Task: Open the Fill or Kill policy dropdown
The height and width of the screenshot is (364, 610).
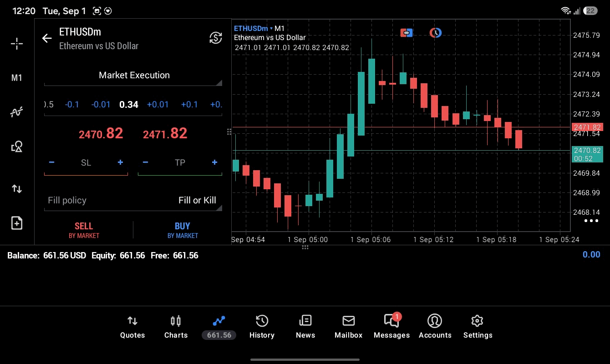Action: click(133, 201)
